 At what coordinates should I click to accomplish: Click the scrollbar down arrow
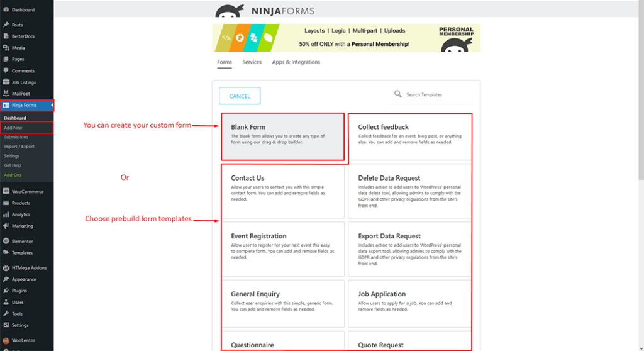point(641,348)
